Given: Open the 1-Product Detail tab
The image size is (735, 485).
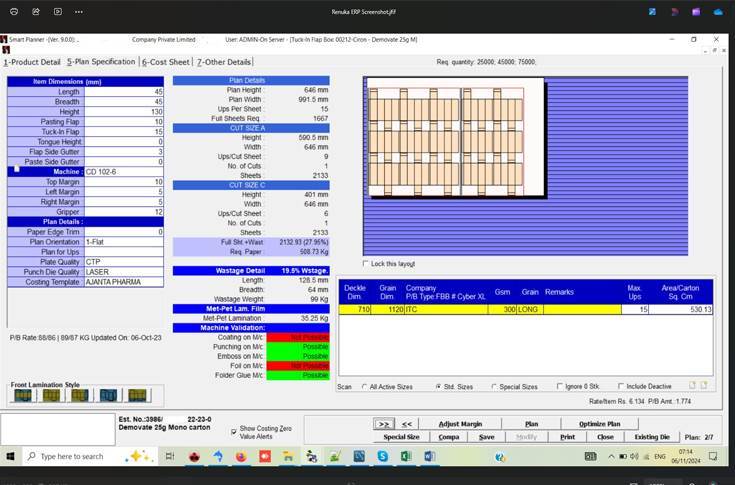Looking at the screenshot, I should click(32, 62).
